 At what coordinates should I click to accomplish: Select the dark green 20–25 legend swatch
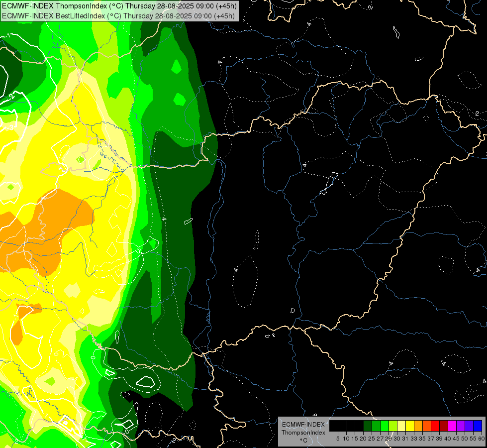pos(368,426)
